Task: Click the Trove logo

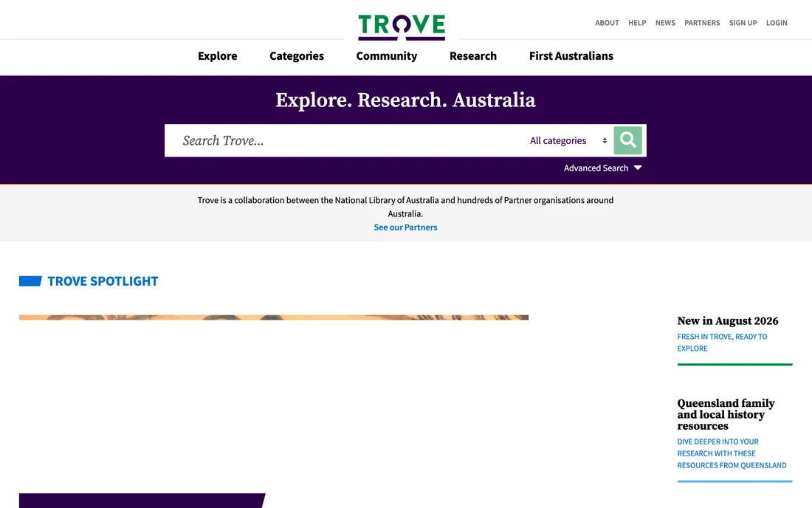Action: tap(402, 27)
